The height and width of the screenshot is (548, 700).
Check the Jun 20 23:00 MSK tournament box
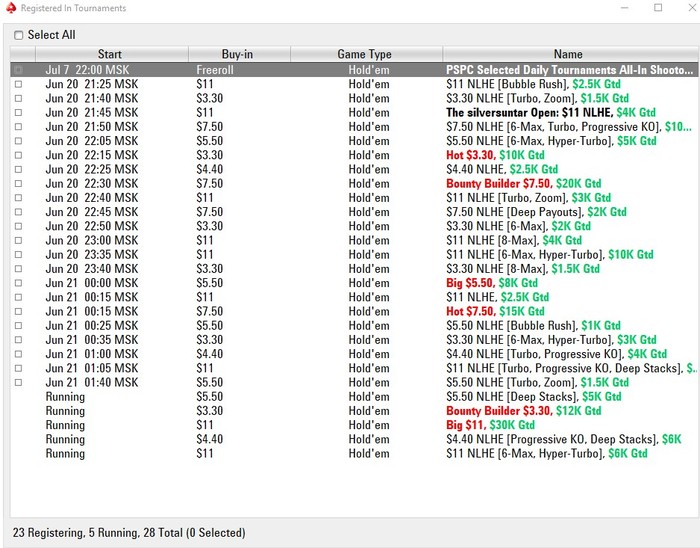coord(18,241)
